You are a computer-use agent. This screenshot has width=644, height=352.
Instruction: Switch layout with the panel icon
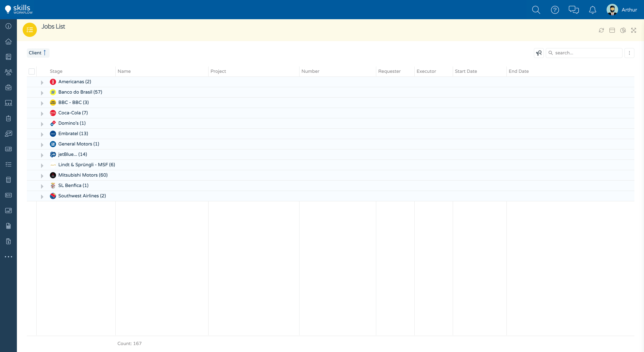tap(612, 30)
